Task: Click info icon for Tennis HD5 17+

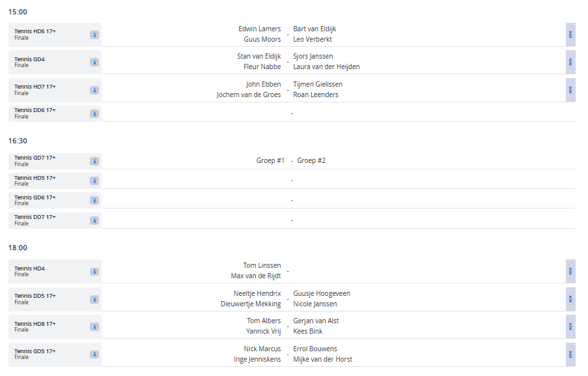Action: click(94, 181)
